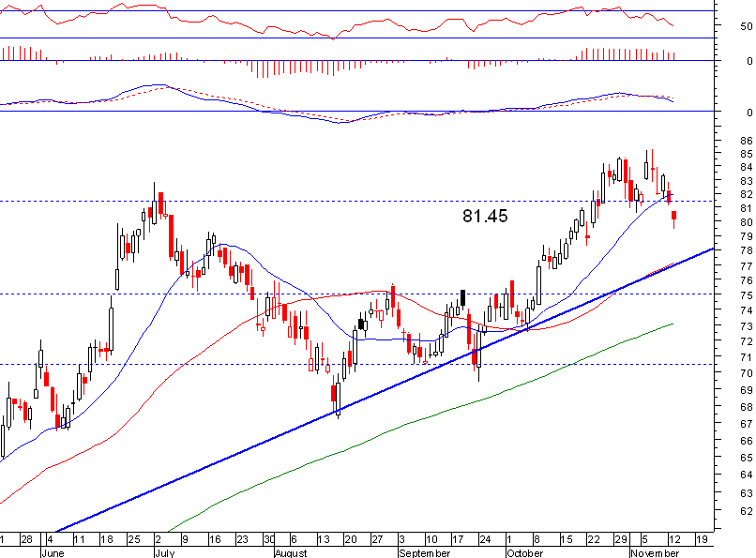
Task: Select the 71 price axis label
Action: (x=747, y=357)
